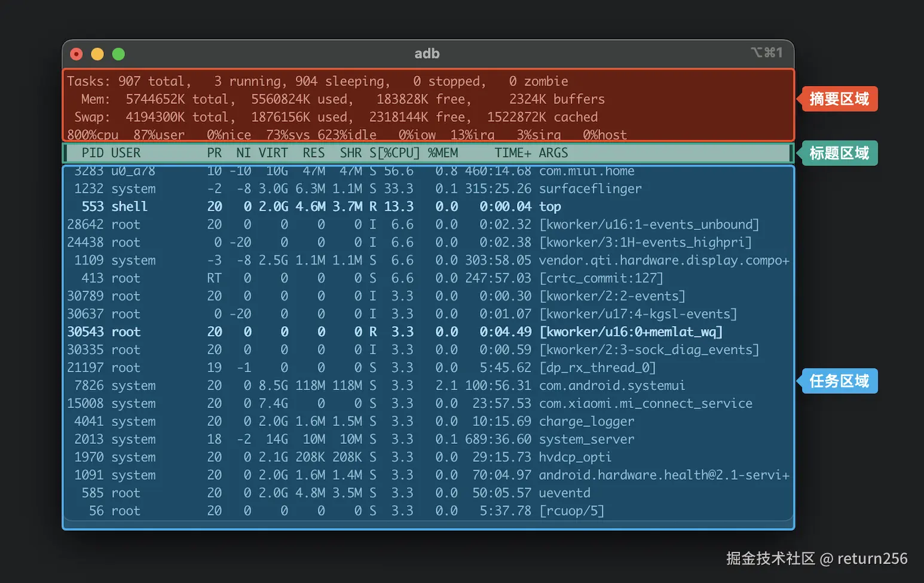Select the [kworker/2:2-events] process
Viewport: 924px width, 583px height.
pos(612,296)
